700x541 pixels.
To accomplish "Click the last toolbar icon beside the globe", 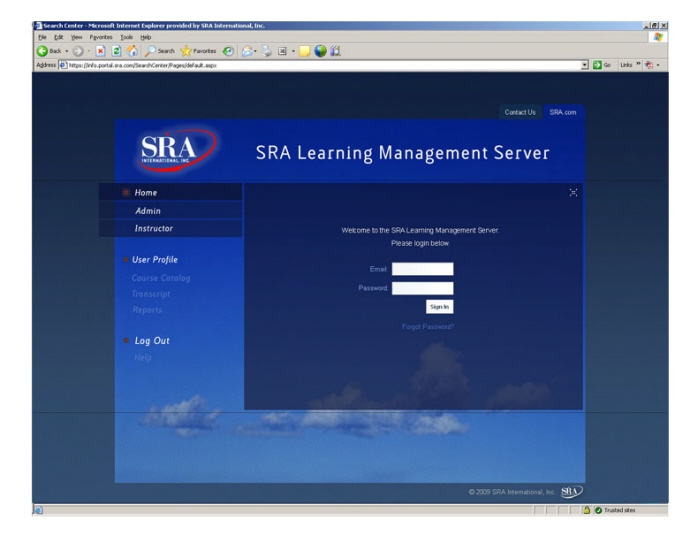I will click(x=335, y=51).
